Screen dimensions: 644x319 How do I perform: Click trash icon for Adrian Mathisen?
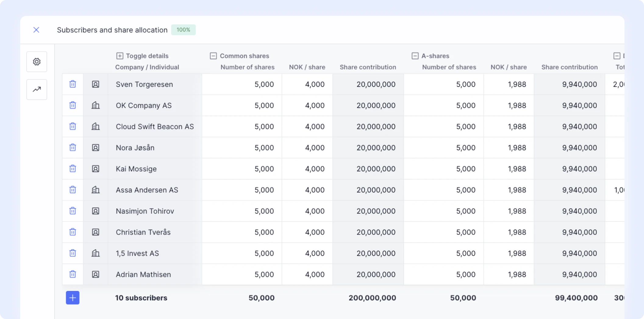[x=73, y=274]
